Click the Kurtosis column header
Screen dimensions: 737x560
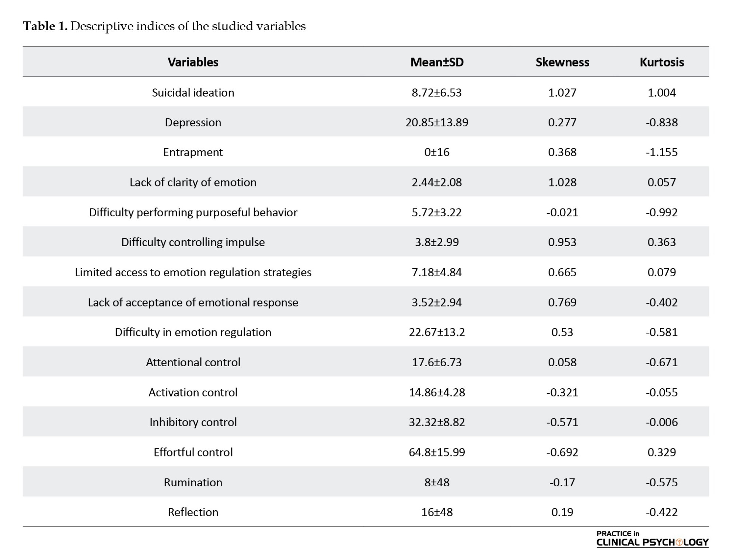coord(662,62)
